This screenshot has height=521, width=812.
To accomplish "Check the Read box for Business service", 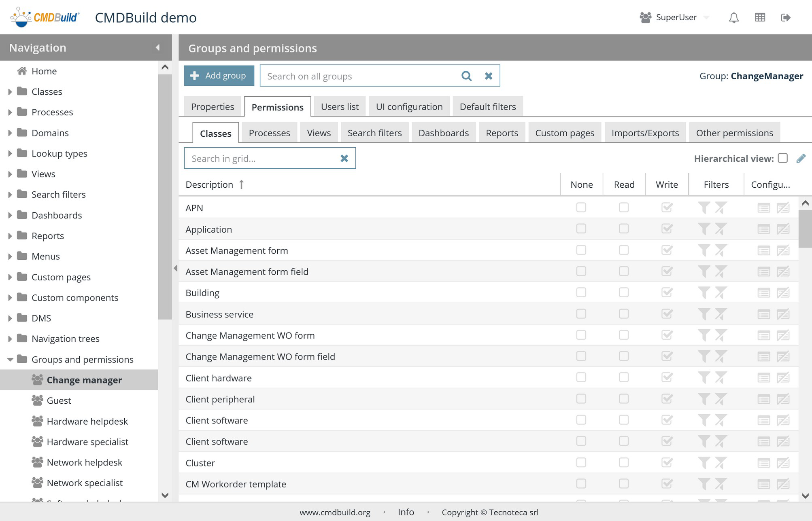I will pos(623,314).
